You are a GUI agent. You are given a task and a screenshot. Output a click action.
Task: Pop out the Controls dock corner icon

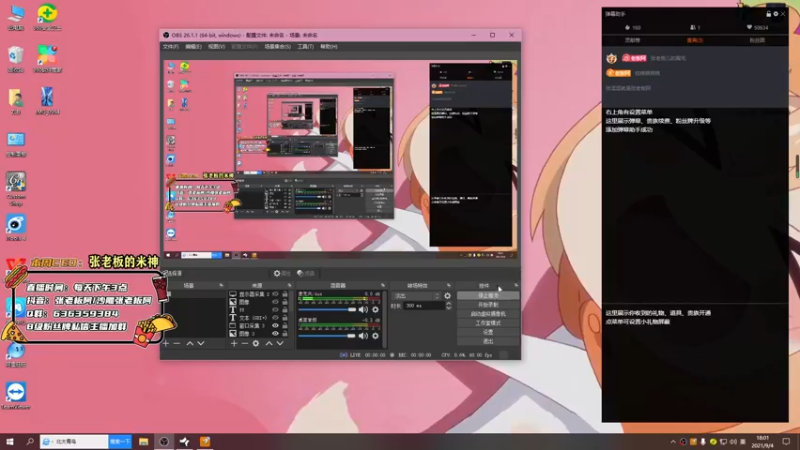pyautogui.click(x=516, y=285)
